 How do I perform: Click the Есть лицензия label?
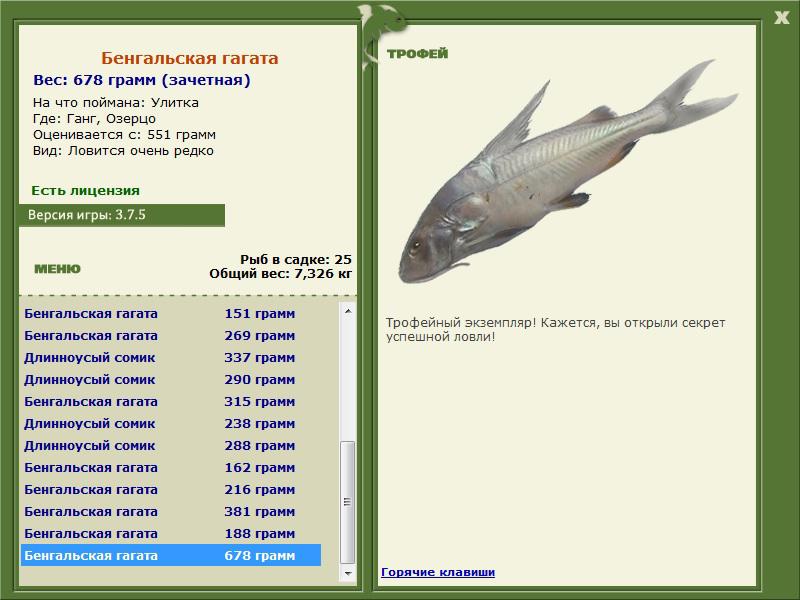pyautogui.click(x=85, y=190)
